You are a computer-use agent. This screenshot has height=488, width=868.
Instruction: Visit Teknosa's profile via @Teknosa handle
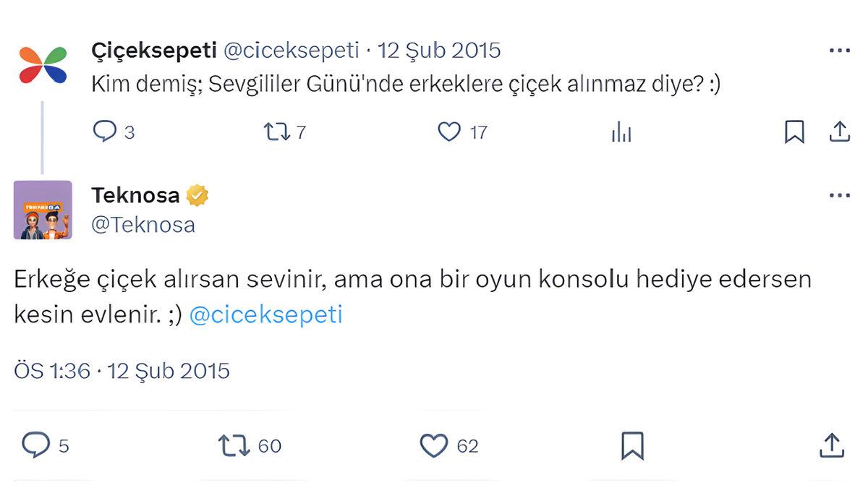tap(142, 224)
